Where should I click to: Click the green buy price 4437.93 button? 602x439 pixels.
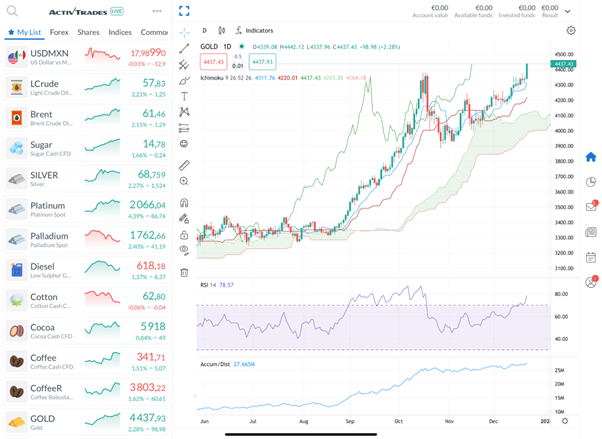click(x=263, y=62)
